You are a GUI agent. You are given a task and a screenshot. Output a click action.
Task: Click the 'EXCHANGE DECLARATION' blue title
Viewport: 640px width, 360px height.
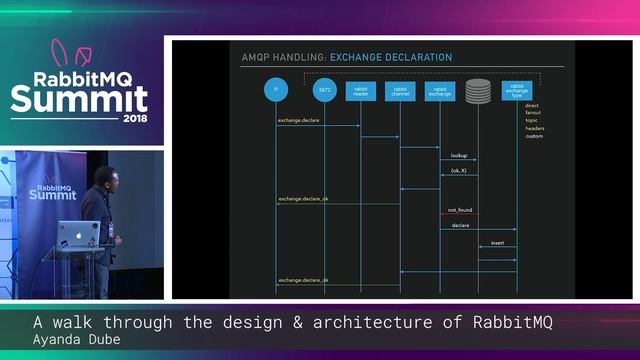tap(391, 58)
